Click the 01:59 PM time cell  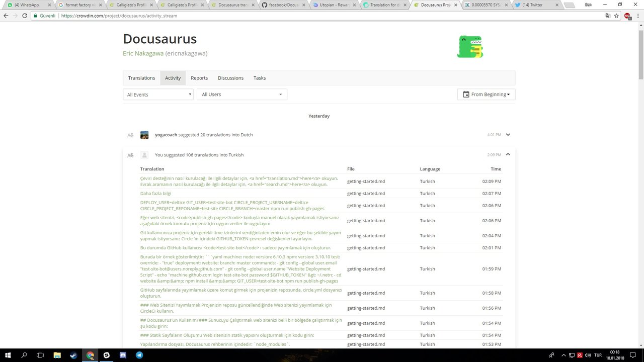pos(492,269)
